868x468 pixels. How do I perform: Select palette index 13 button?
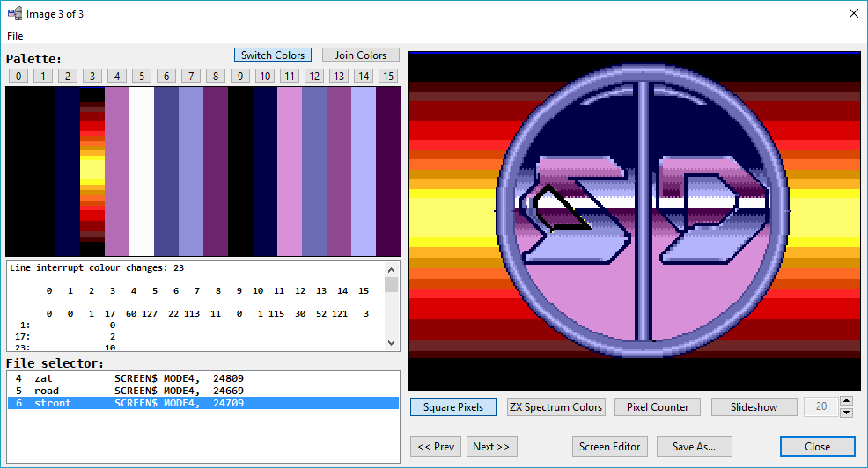click(x=339, y=76)
